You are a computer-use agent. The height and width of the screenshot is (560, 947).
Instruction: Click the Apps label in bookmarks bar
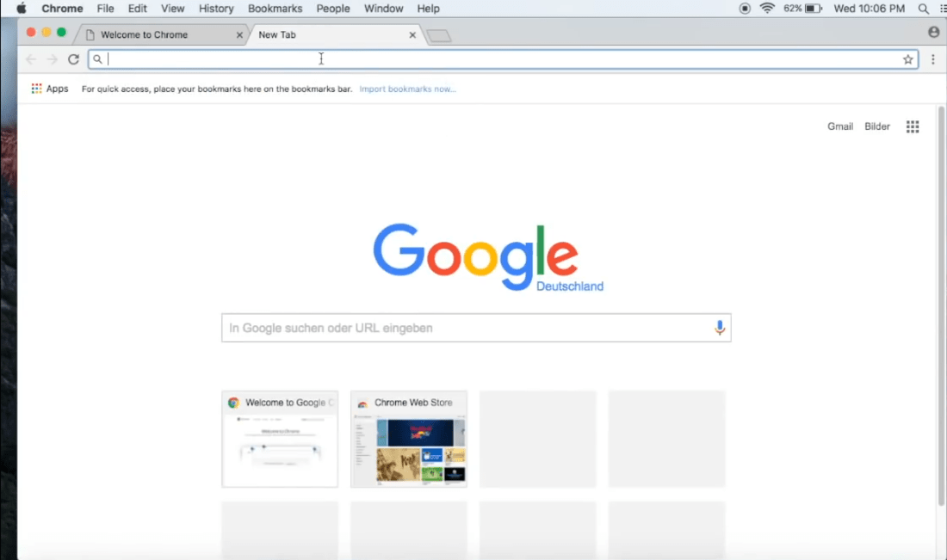[x=58, y=89]
